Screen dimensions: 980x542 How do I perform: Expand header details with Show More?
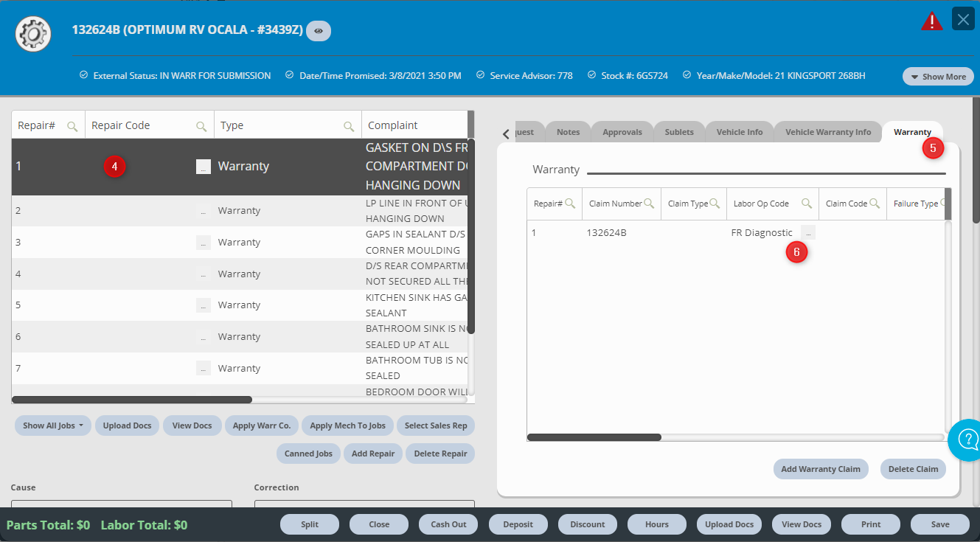[x=938, y=77]
